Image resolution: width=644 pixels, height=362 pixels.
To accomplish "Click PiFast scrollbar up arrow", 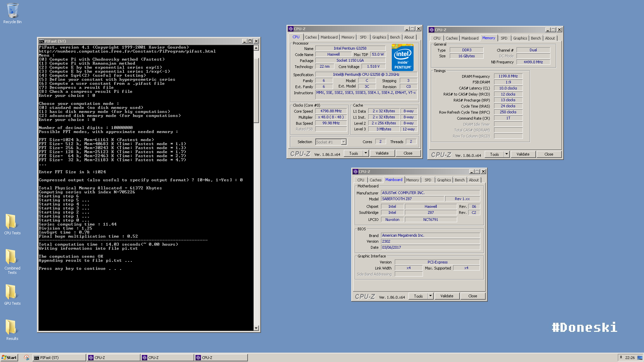I will click(256, 48).
